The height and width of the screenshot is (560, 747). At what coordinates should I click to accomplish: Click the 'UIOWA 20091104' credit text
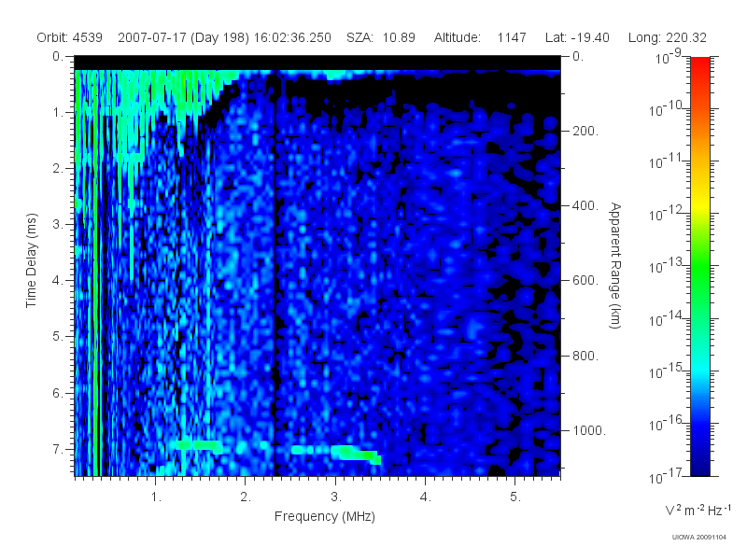699,538
